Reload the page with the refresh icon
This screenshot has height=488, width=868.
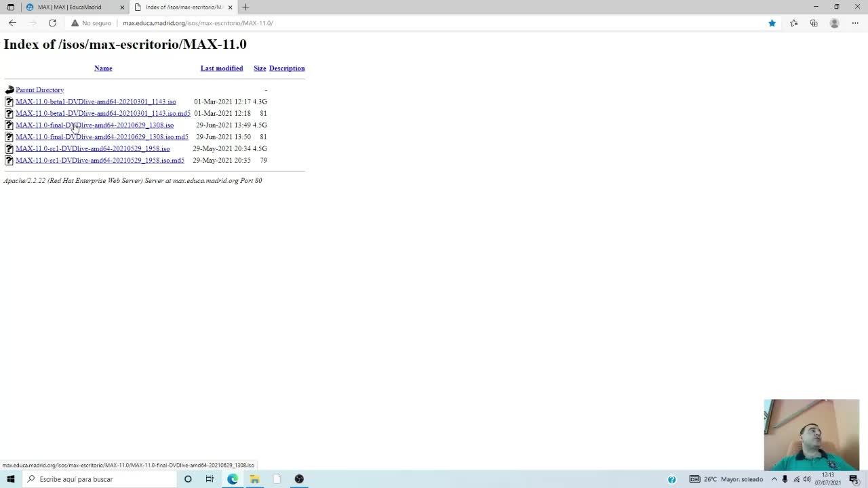(x=52, y=23)
